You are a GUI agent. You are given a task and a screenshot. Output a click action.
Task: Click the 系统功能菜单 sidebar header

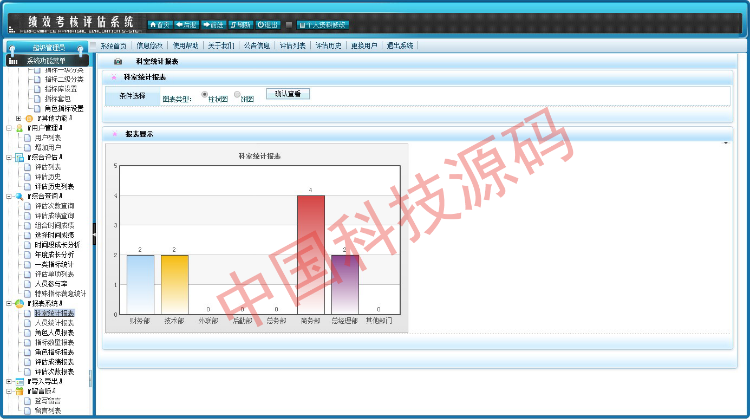tap(47, 61)
